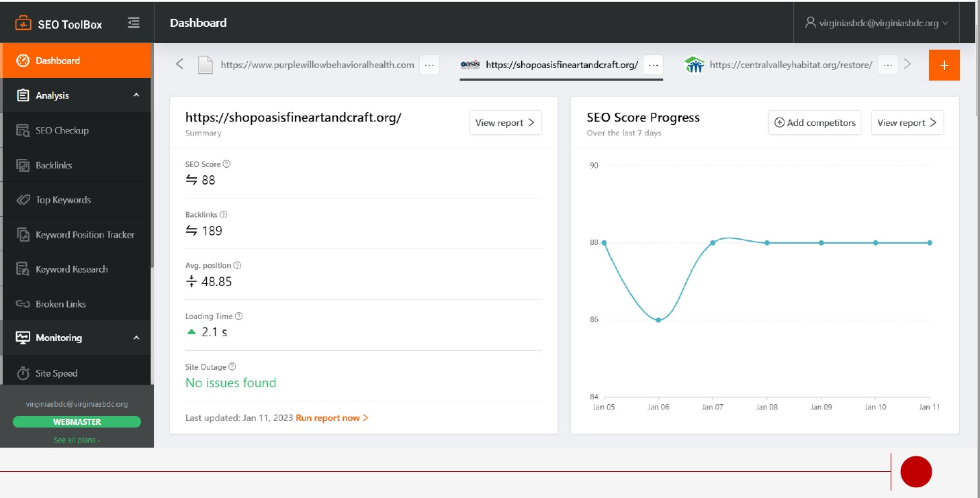View report in the Summary card
This screenshot has width=980, height=498.
pyautogui.click(x=505, y=123)
